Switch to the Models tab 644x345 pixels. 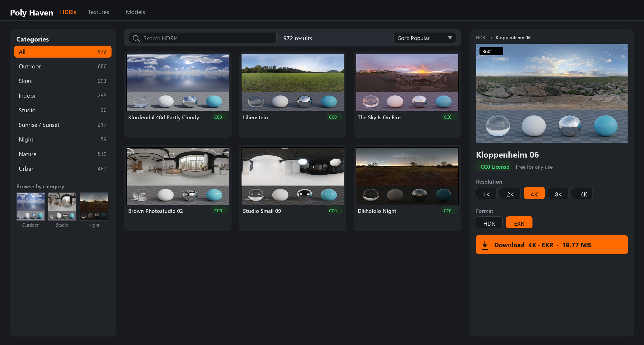coord(135,12)
